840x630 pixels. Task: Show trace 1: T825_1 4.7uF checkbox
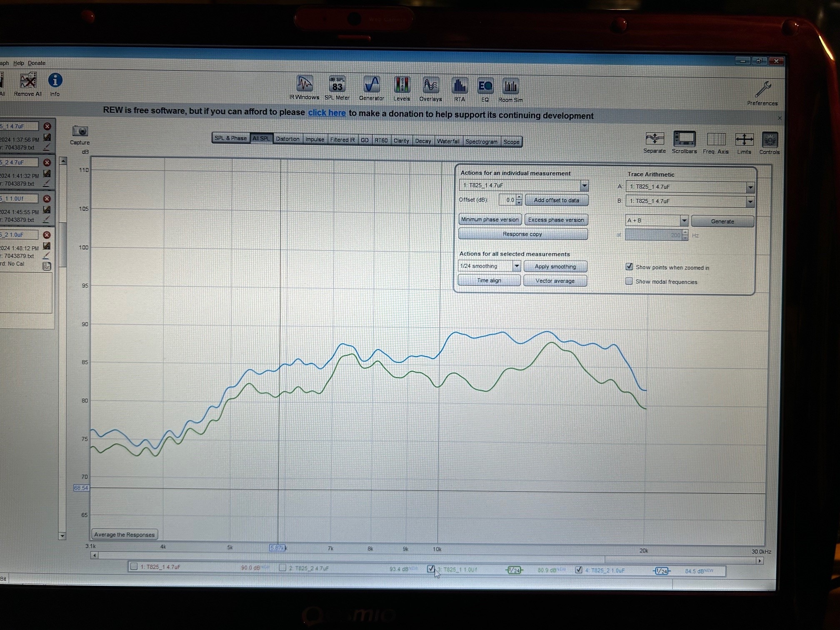tap(134, 566)
